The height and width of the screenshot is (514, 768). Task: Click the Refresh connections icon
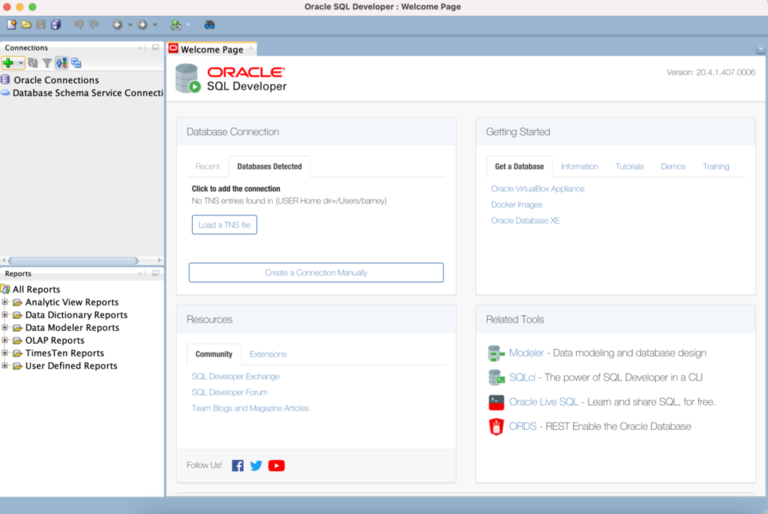point(33,63)
